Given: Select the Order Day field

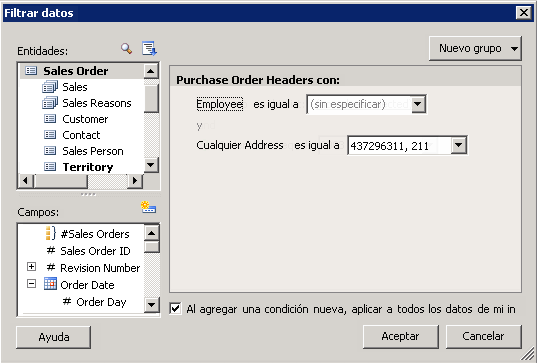Looking at the screenshot, I should coord(101,302).
